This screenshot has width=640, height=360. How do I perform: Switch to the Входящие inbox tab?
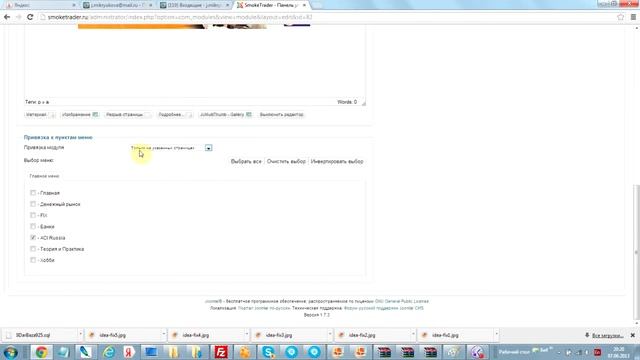[194, 5]
